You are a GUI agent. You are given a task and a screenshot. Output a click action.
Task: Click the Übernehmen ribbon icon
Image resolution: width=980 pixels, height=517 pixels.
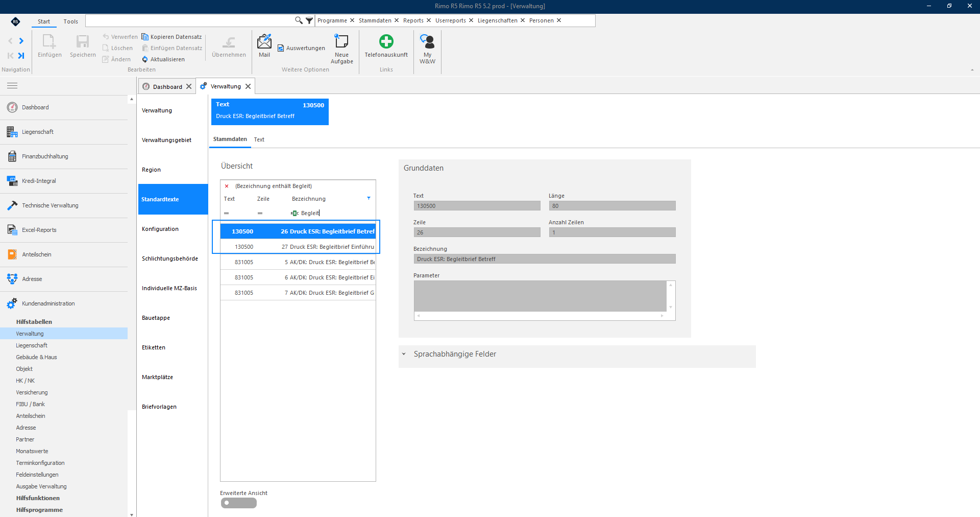click(229, 42)
